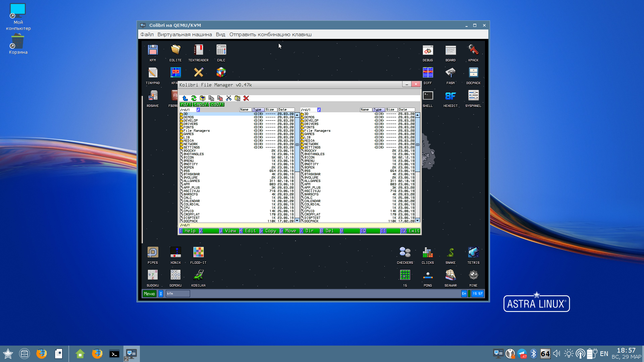Open the CLICKS game icon
Image resolution: width=644 pixels, height=362 pixels.
[428, 252]
